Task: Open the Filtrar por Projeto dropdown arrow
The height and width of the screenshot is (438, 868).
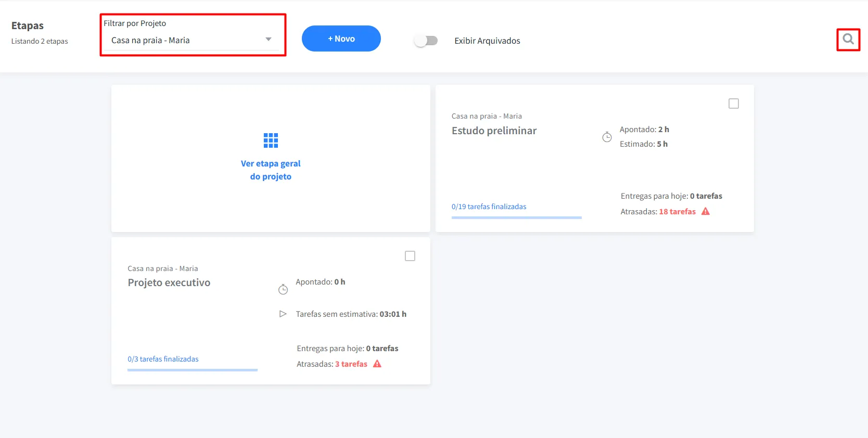Action: [x=269, y=40]
